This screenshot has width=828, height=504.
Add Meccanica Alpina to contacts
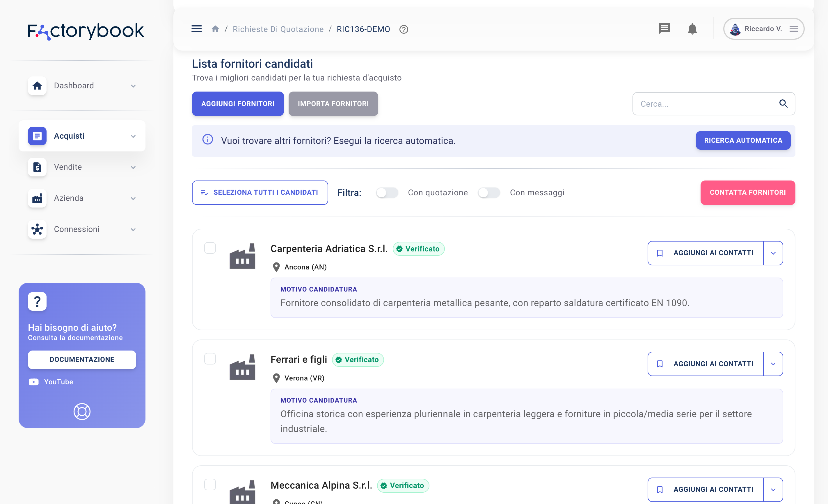(x=706, y=490)
